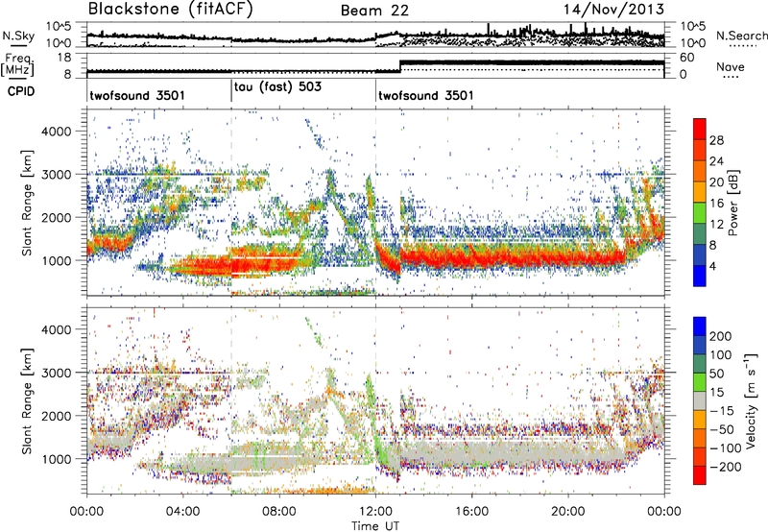Click the 18 tick on frequency axis
768x532 pixels.
coord(64,58)
